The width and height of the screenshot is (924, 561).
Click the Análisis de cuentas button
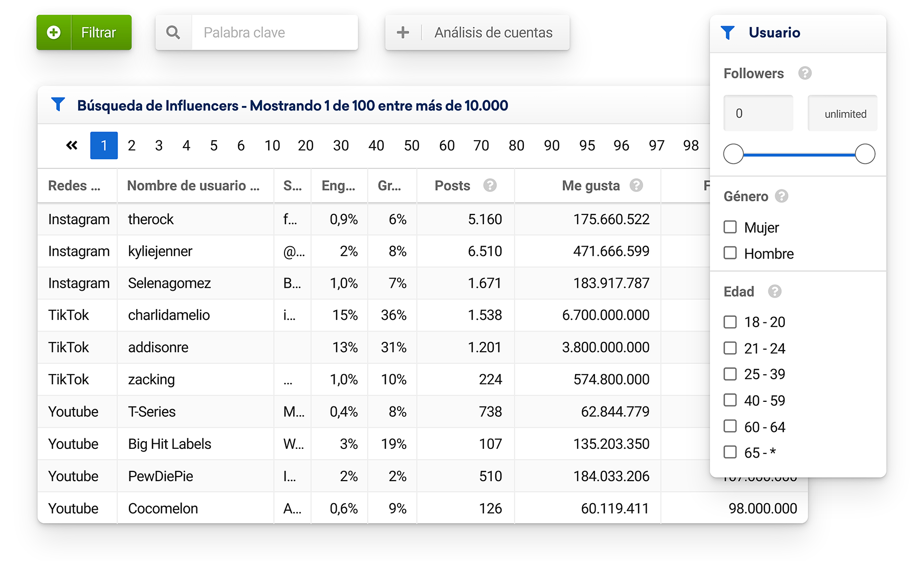pyautogui.click(x=493, y=33)
